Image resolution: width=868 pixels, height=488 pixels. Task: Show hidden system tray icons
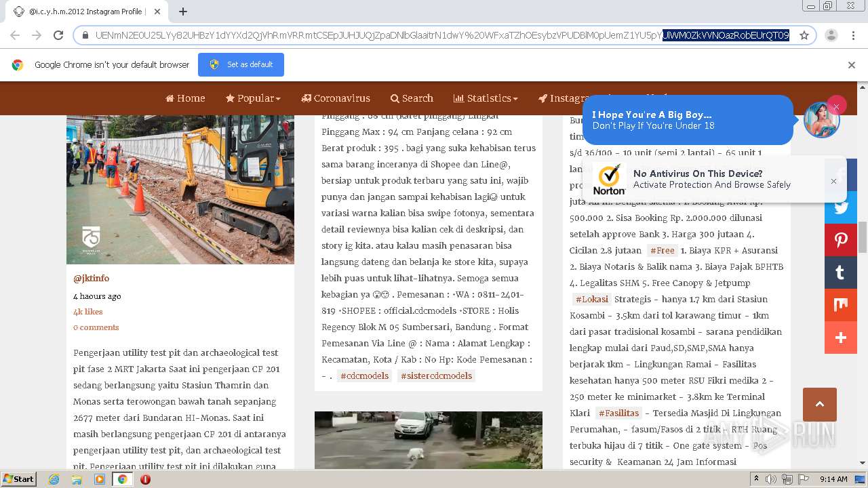tap(757, 479)
